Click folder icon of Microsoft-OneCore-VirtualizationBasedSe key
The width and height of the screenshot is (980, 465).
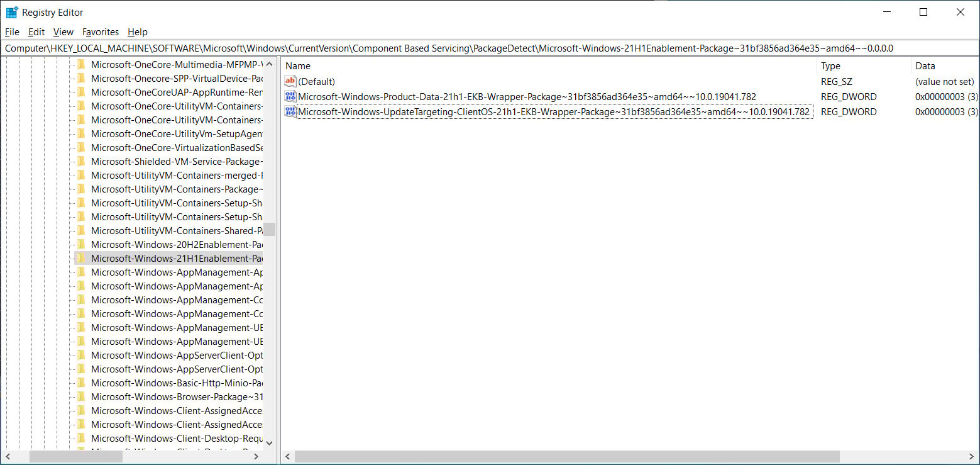pos(81,147)
